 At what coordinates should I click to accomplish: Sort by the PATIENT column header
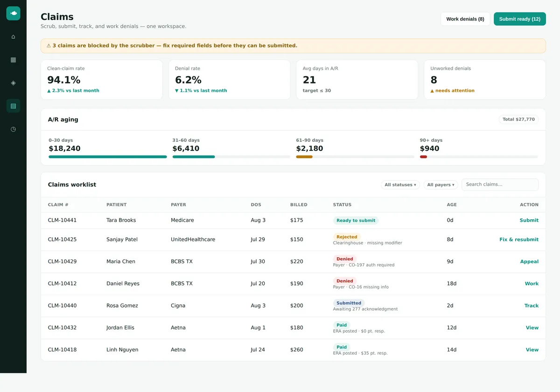(116, 205)
